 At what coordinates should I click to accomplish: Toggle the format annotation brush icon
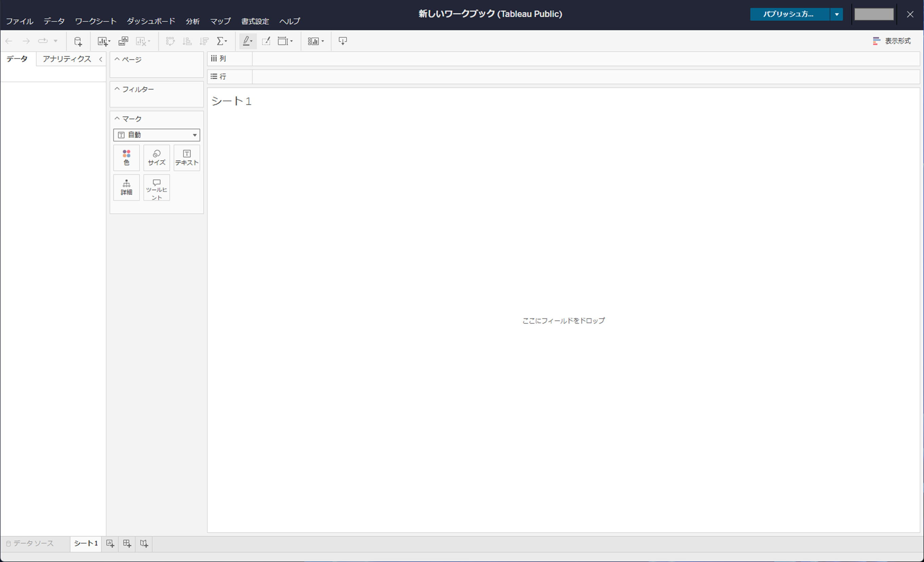coord(266,41)
